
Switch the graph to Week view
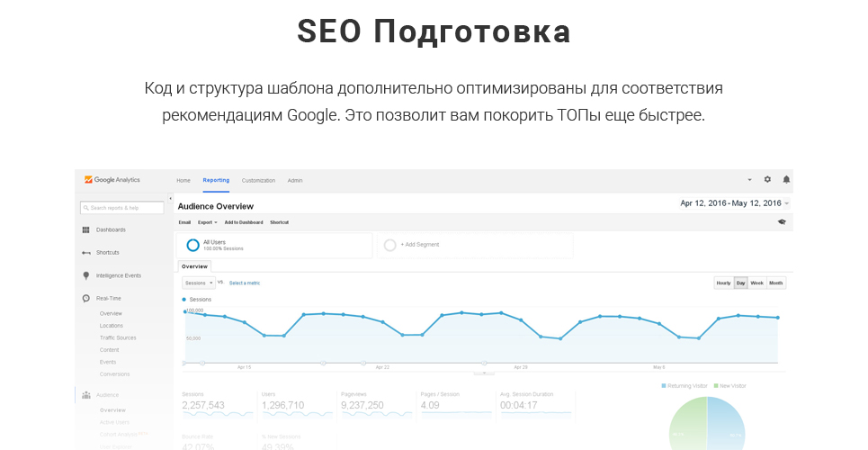[756, 283]
